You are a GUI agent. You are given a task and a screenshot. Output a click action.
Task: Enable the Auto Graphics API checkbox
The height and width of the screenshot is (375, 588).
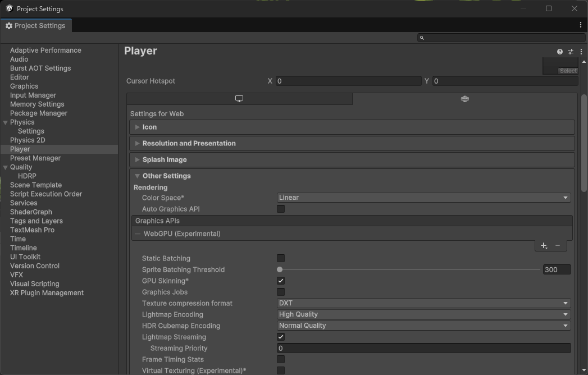[x=280, y=208]
